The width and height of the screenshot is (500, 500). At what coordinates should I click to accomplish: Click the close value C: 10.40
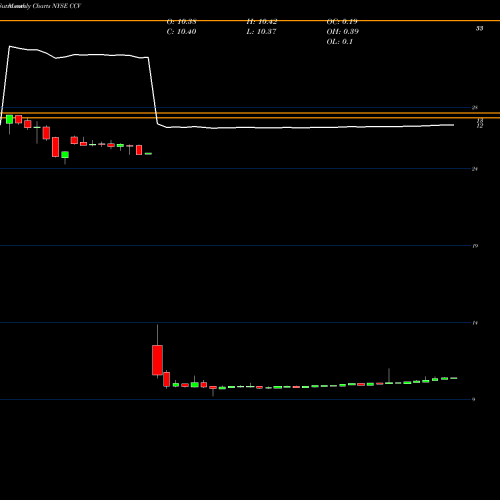tap(181, 32)
